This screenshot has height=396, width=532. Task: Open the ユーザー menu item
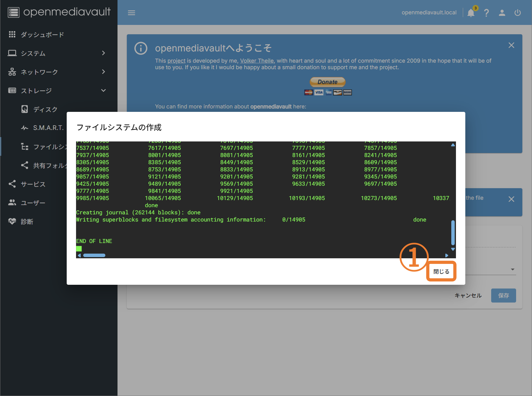pos(33,203)
